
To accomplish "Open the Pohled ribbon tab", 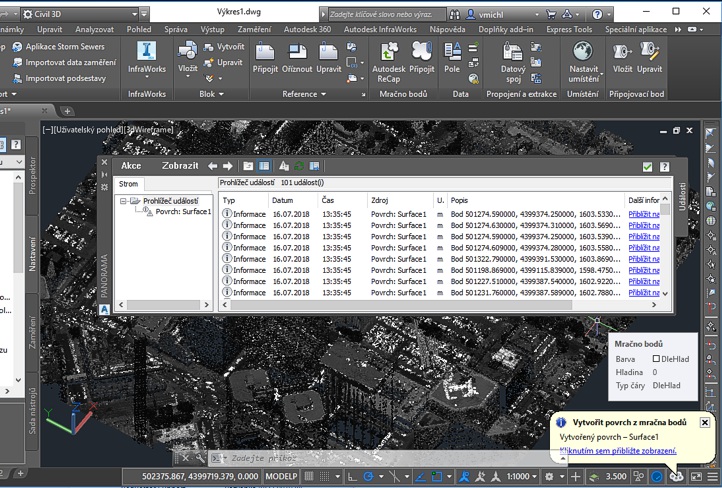I will pyautogui.click(x=139, y=29).
